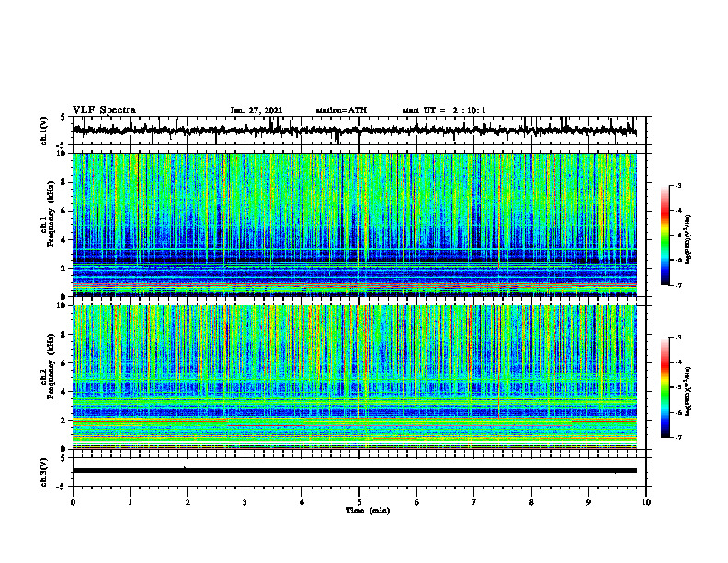Select the date label Jan. 27, 2021
Screen dimensions: 728x563
[256, 110]
